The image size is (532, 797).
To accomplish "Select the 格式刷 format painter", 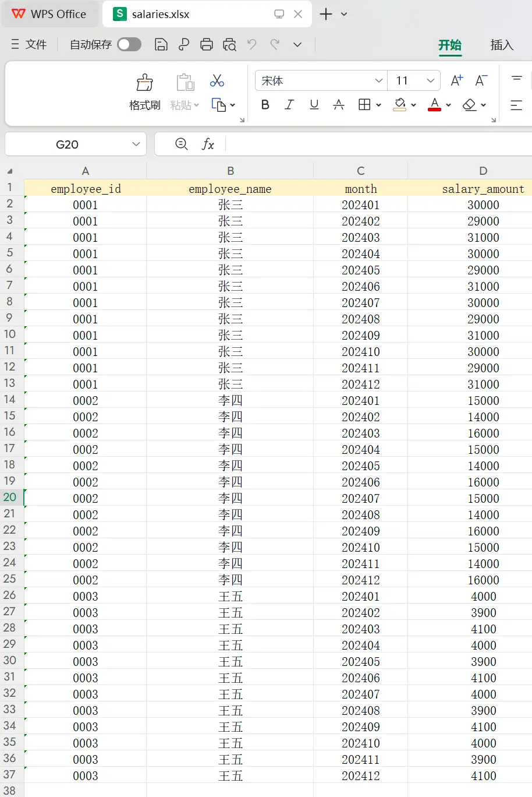I will tap(145, 92).
